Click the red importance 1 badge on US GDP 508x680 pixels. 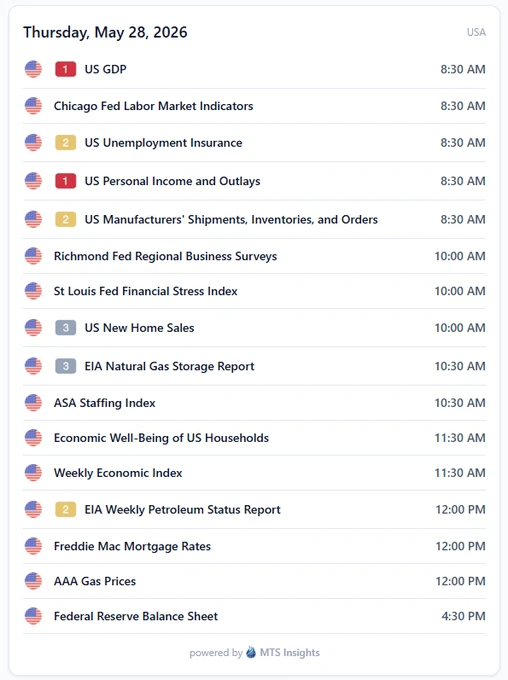coord(66,69)
